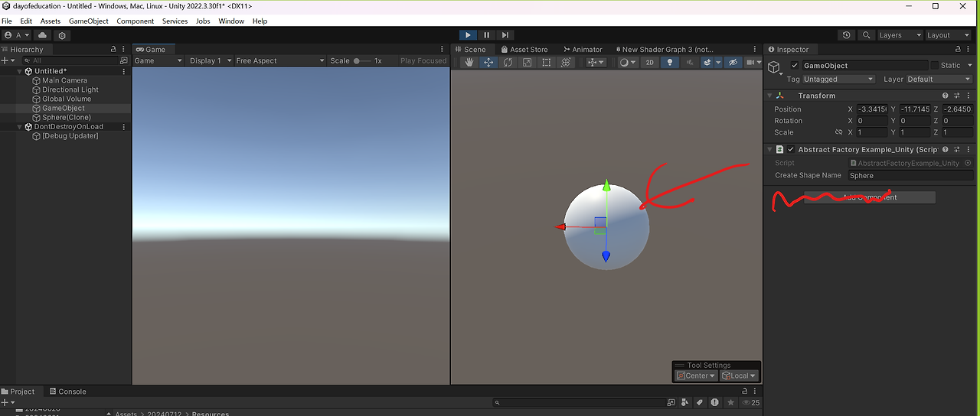Viewport: 980px width, 416px height.
Task: Open the Assets menu
Action: pos(51,21)
